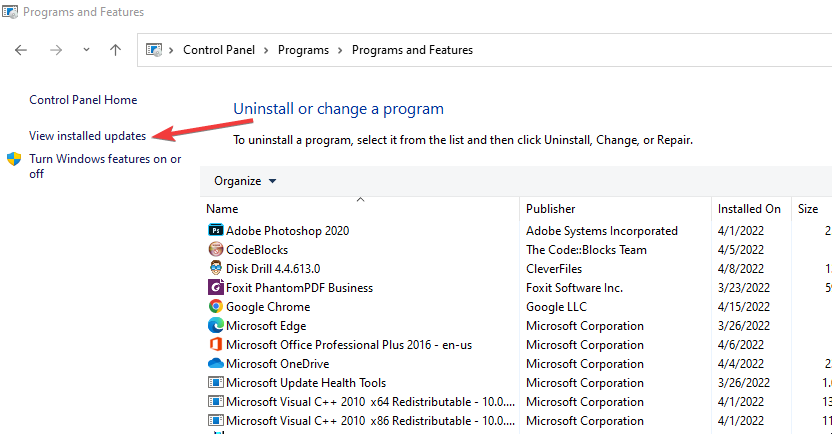Go up one level with up arrow

coord(115,50)
